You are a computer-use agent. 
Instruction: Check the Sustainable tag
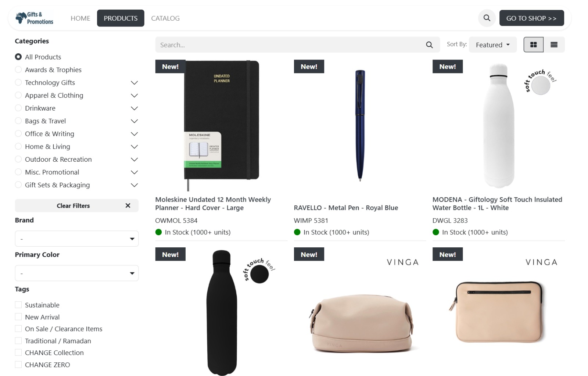pyautogui.click(x=18, y=305)
